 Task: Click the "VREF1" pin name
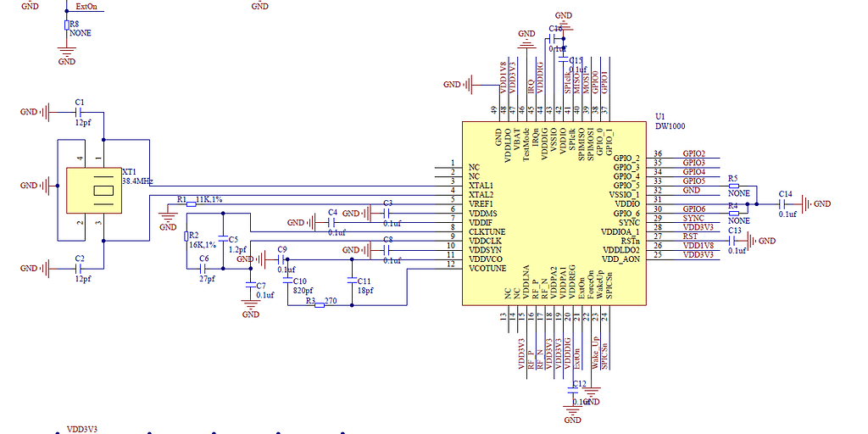click(x=481, y=203)
